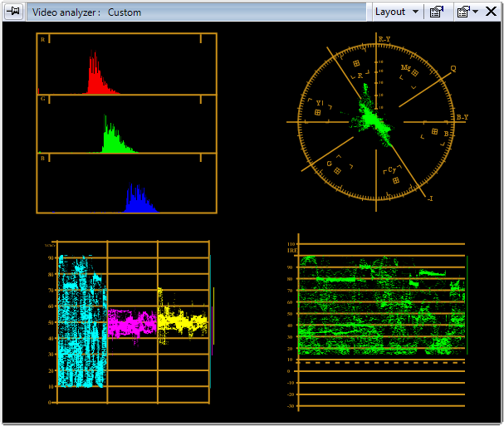Viewport: 504px width, 426px height.
Task: Select the blue channel histogram
Action: pos(127,183)
